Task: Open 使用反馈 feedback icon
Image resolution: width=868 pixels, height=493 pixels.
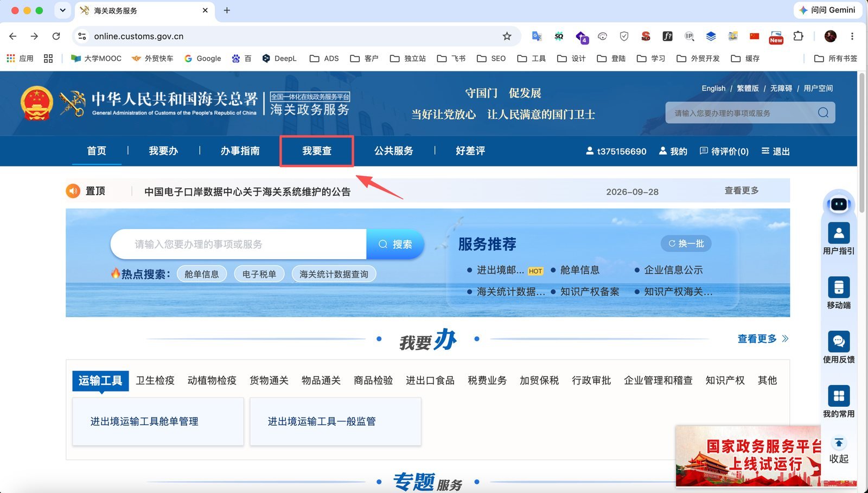Action: point(839,342)
